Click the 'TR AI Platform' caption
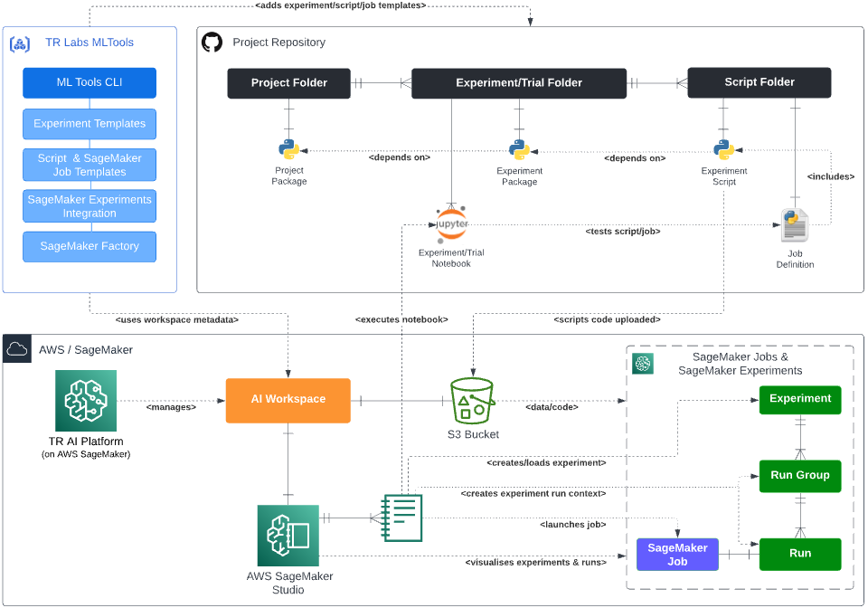Screen dimensions: 868x608 click(86, 442)
